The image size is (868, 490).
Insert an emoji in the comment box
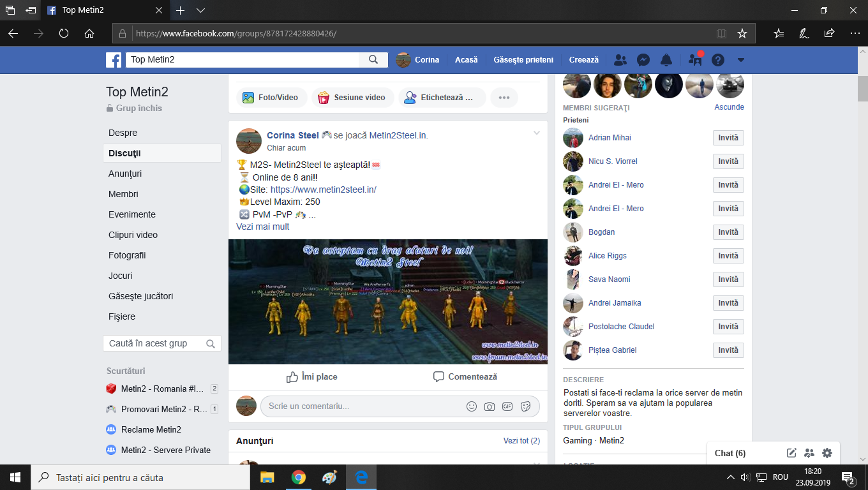pyautogui.click(x=472, y=406)
